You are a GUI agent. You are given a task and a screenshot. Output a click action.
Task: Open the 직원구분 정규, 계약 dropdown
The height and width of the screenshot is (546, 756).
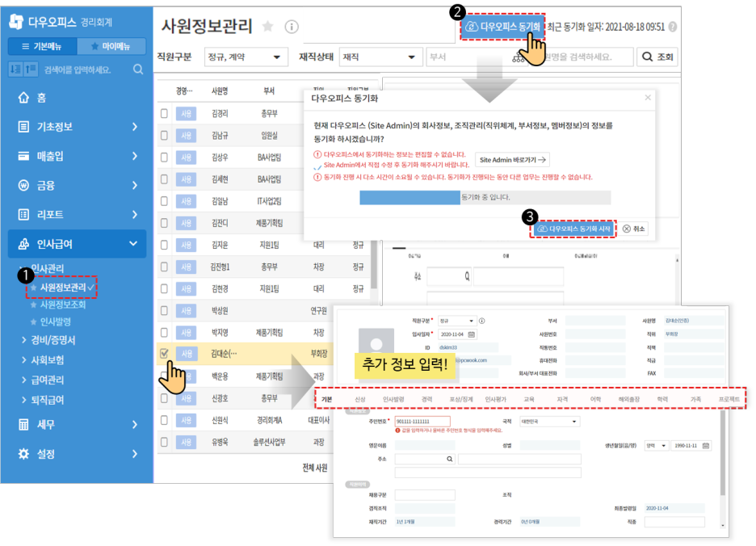[246, 57]
